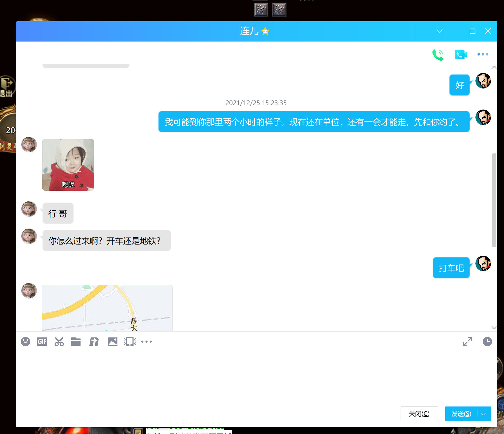Start a voice call with the contact
Viewport: 504px width, 434px height.
point(438,55)
